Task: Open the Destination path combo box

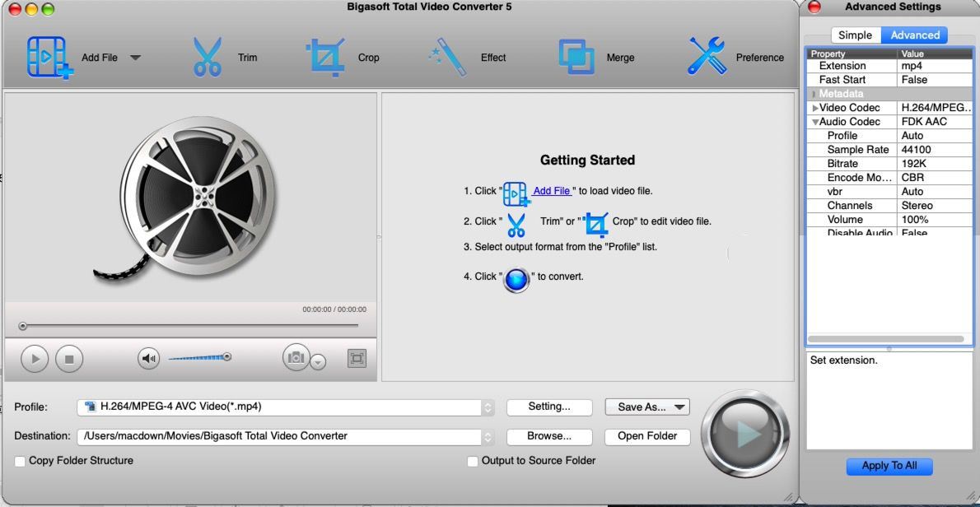Action: (x=286, y=436)
